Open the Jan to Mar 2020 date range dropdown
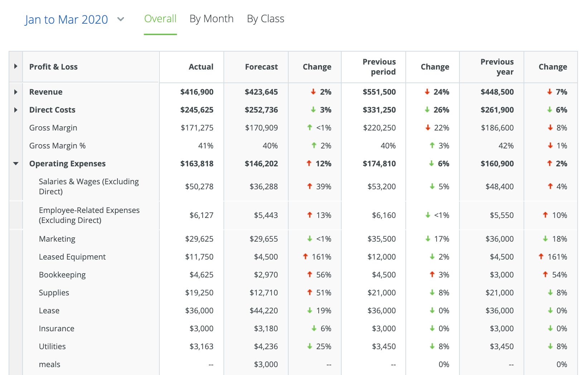This screenshot has height=375, width=588. [121, 19]
